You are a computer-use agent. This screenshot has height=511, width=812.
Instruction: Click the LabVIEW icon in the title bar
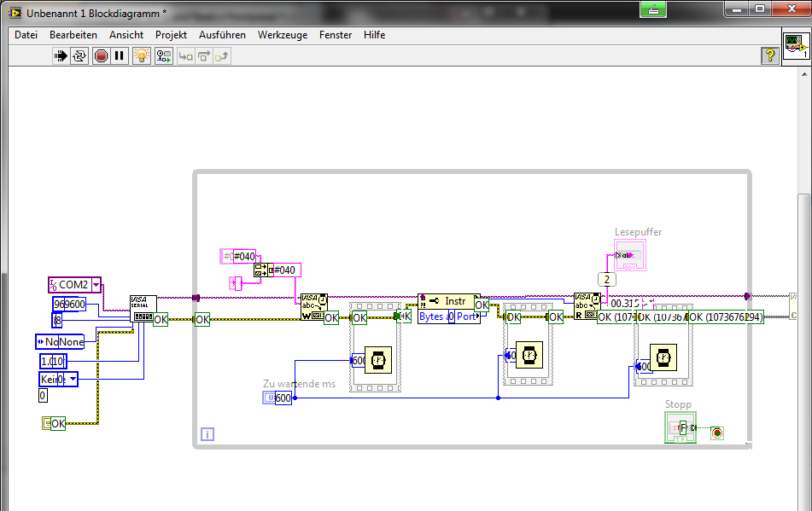tap(15, 13)
